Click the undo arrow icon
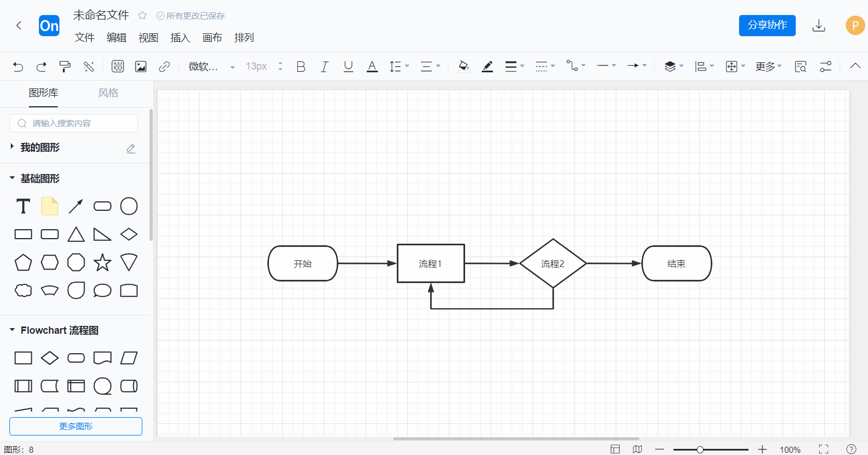 (18, 67)
